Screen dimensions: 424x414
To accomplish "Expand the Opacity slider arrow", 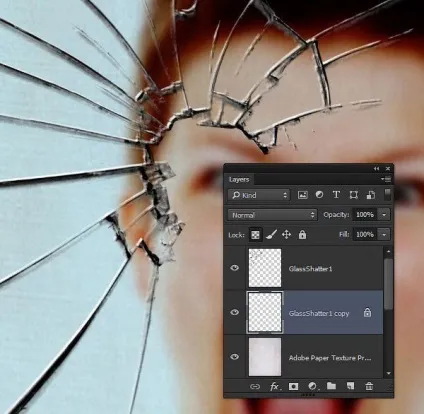I will coord(384,215).
